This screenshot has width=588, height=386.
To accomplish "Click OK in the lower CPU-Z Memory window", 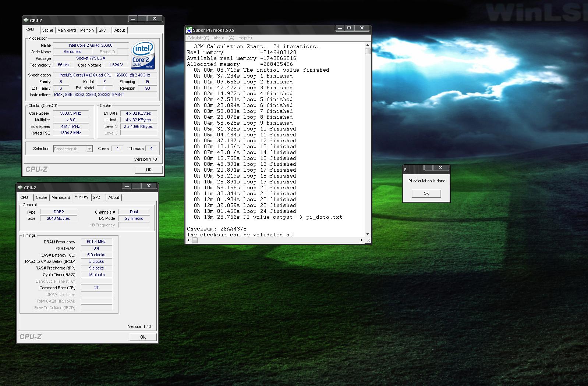I will pos(143,337).
